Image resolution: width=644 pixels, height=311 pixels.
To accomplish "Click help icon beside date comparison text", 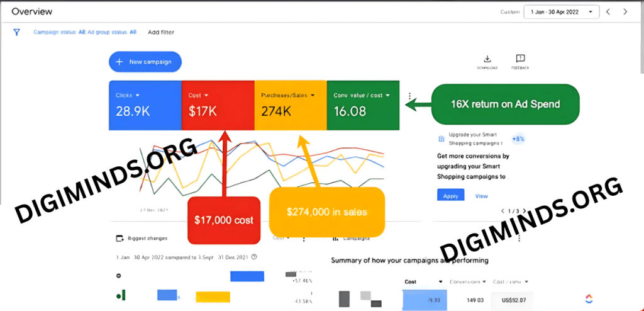I will point(254,257).
